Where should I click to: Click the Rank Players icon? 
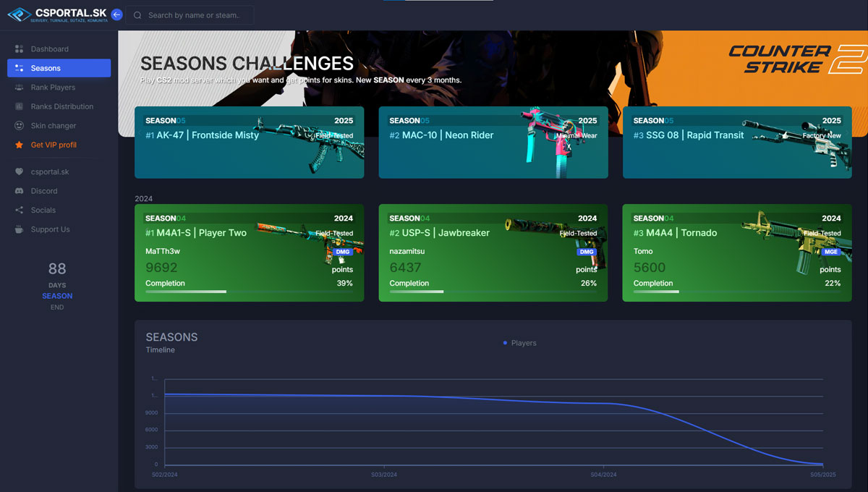20,88
